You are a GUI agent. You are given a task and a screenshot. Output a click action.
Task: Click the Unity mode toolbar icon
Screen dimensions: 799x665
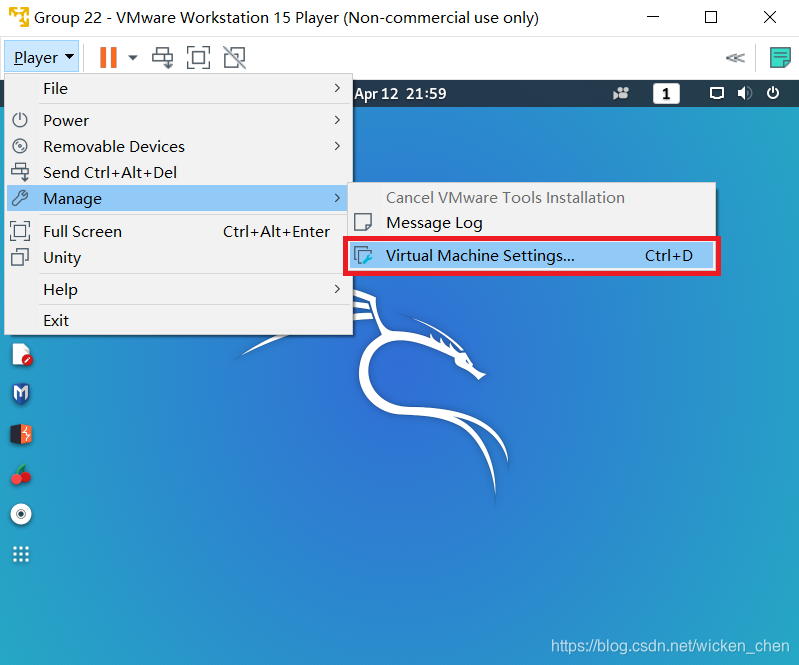tap(234, 58)
